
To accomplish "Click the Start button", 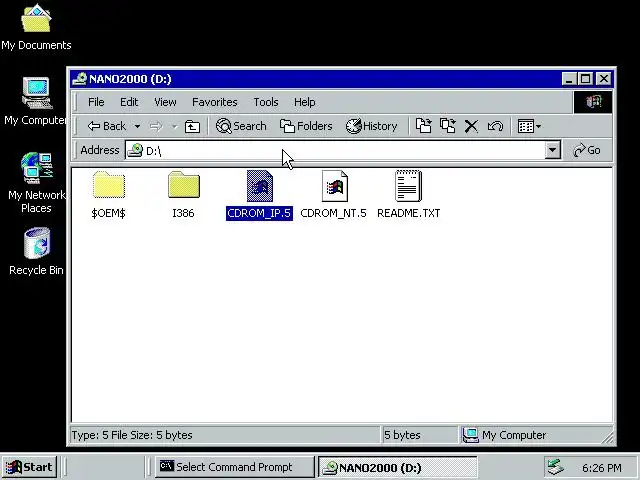I will [x=29, y=467].
